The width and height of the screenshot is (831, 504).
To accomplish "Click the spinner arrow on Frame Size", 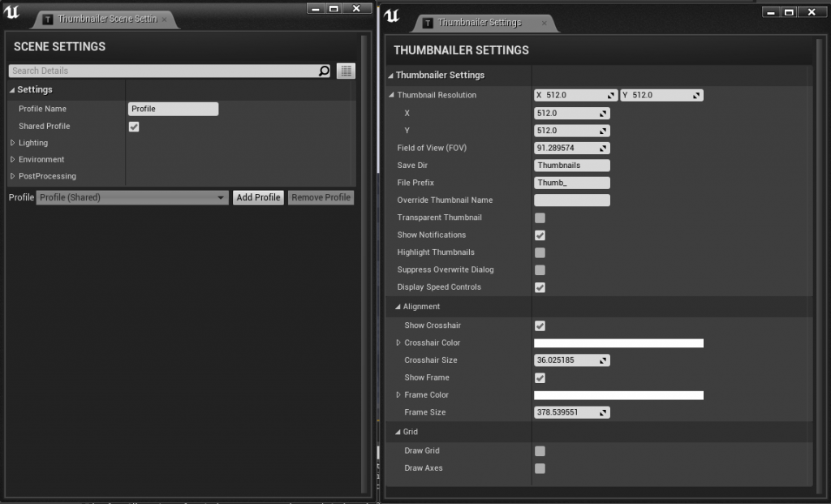I will 603,413.
